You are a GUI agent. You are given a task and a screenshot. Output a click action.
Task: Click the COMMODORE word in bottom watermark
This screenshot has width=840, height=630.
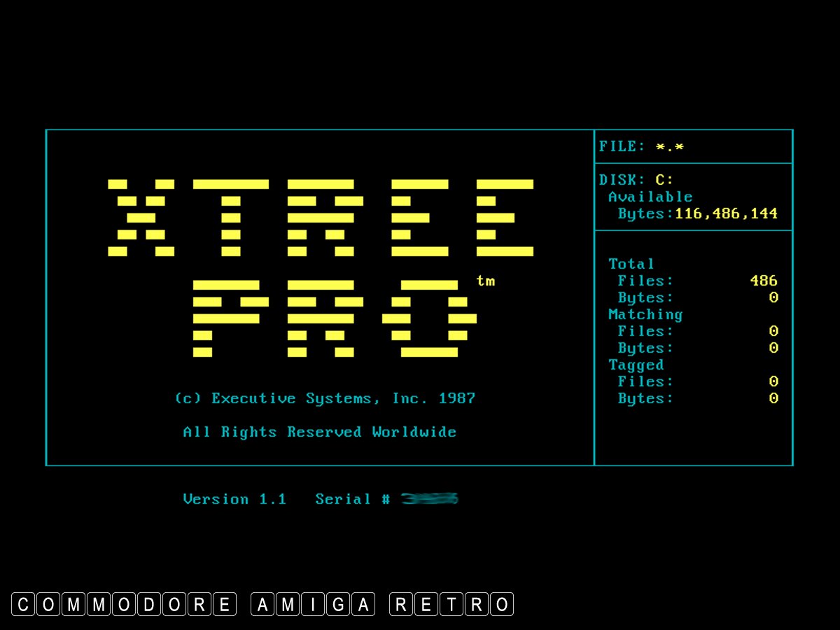click(x=125, y=604)
